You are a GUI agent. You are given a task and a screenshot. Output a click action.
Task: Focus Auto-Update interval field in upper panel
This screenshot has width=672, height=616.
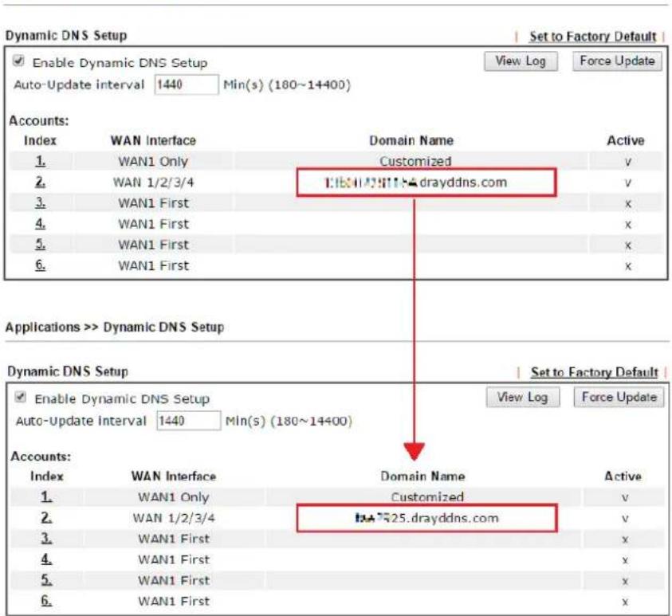187,84
